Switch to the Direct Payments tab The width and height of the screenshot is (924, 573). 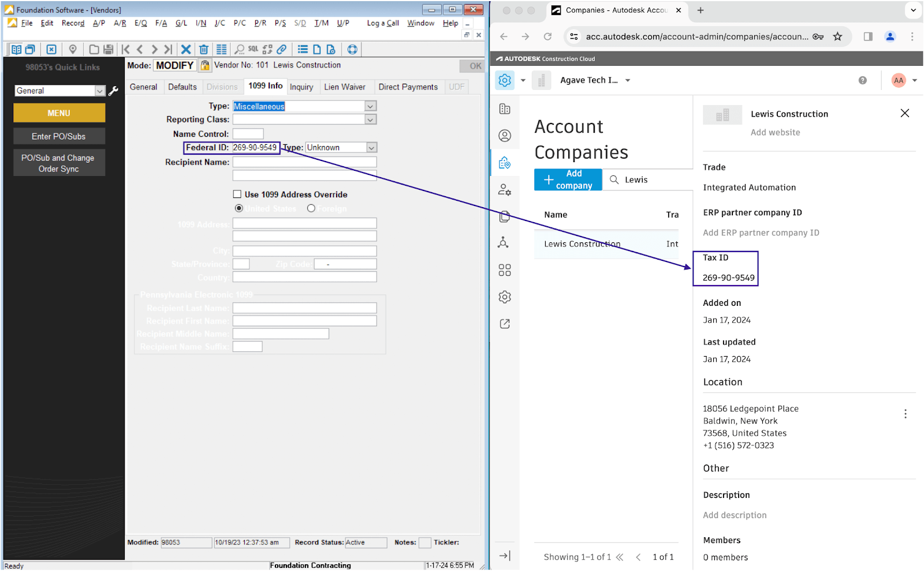tap(408, 87)
